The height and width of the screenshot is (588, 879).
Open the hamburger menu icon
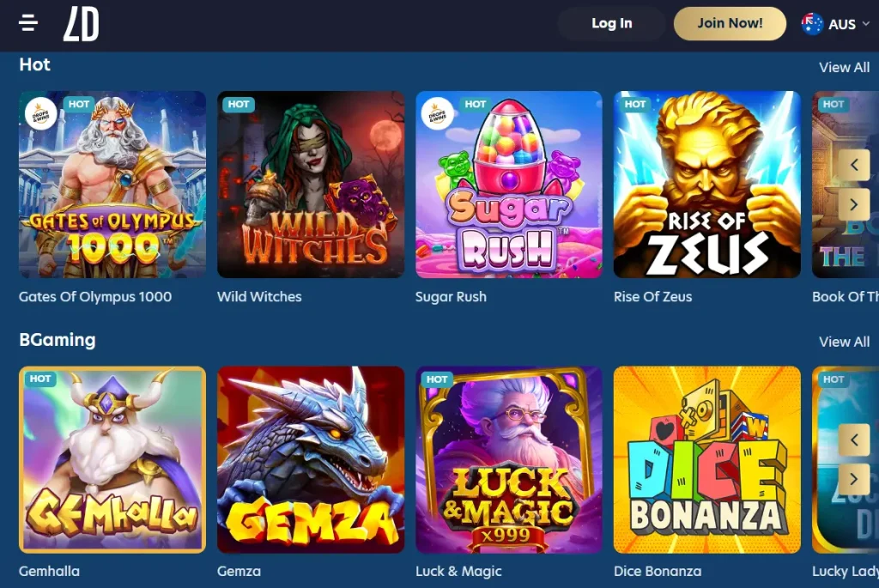28,23
